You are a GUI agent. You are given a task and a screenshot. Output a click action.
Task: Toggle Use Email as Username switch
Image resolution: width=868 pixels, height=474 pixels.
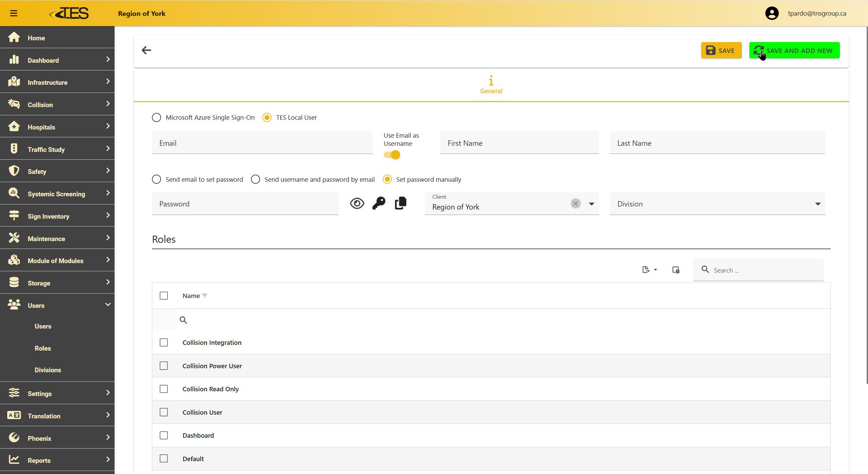392,155
